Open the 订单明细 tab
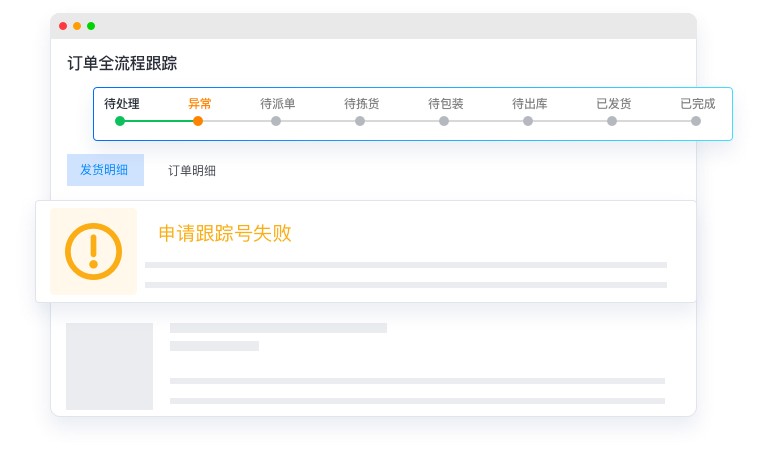 (x=191, y=170)
